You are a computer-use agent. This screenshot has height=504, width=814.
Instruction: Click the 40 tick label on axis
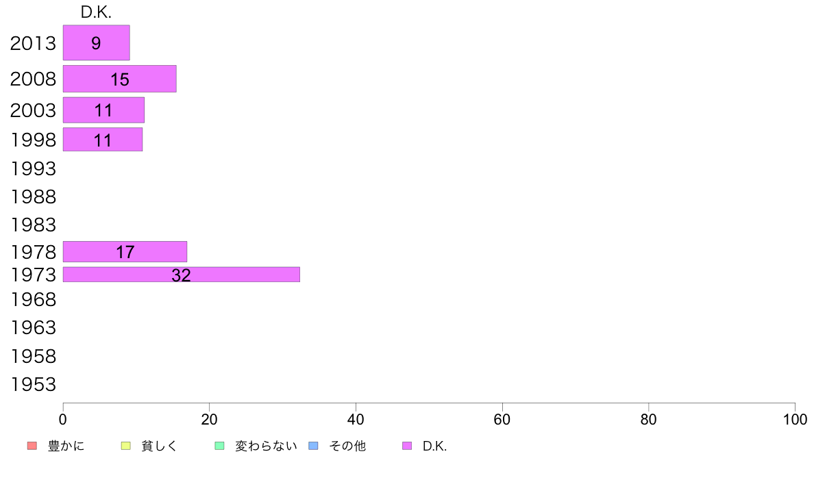[356, 419]
